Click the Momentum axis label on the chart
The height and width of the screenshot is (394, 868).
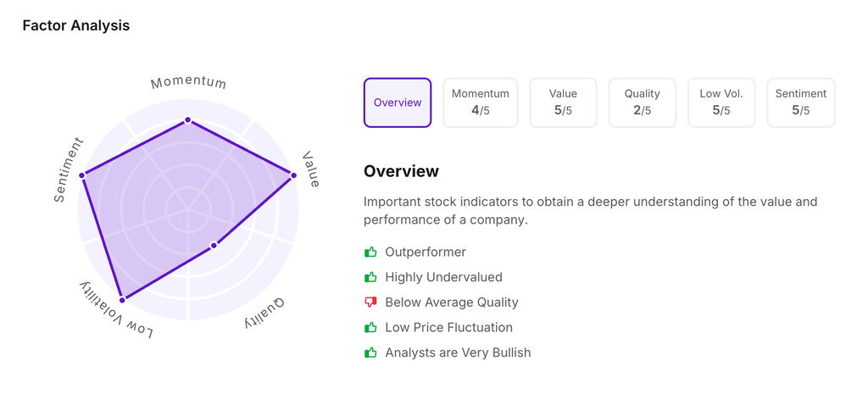(x=188, y=82)
